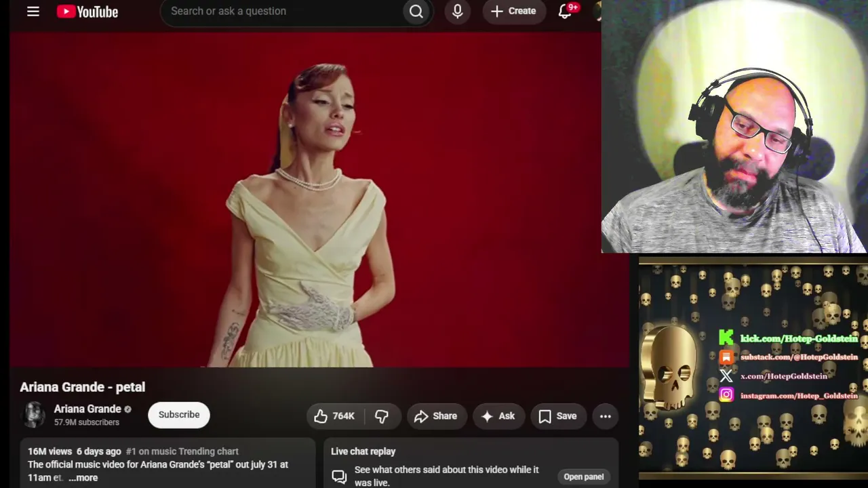Dislike the video with thumbs down
Screen dimensions: 868x488
(x=382, y=416)
